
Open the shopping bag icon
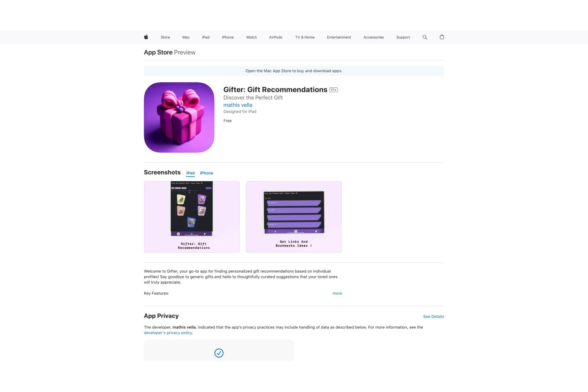(x=442, y=37)
